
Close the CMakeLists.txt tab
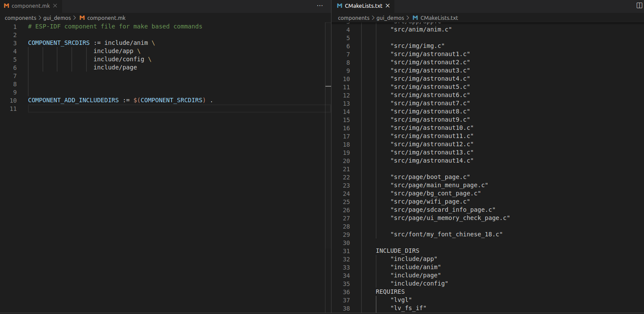click(x=388, y=6)
